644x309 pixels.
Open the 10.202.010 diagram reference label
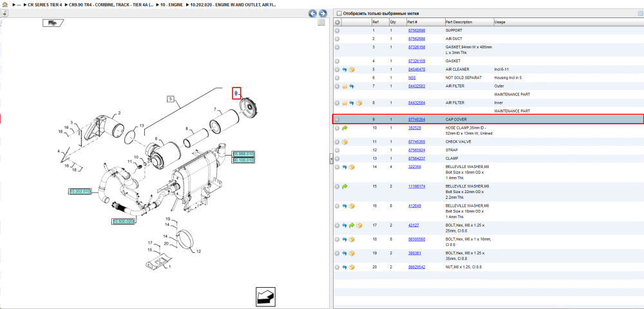pyautogui.click(x=80, y=192)
